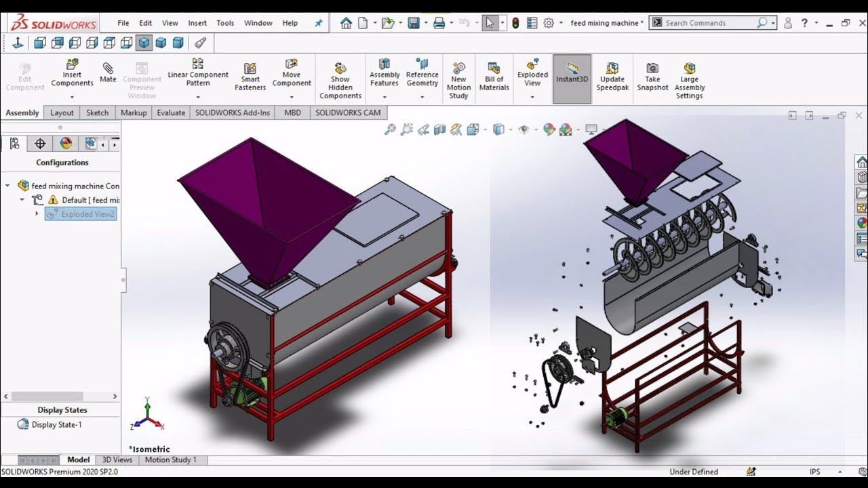868x488 pixels.
Task: Click the configuration panel horizontal scrollbar
Action: [x=47, y=396]
